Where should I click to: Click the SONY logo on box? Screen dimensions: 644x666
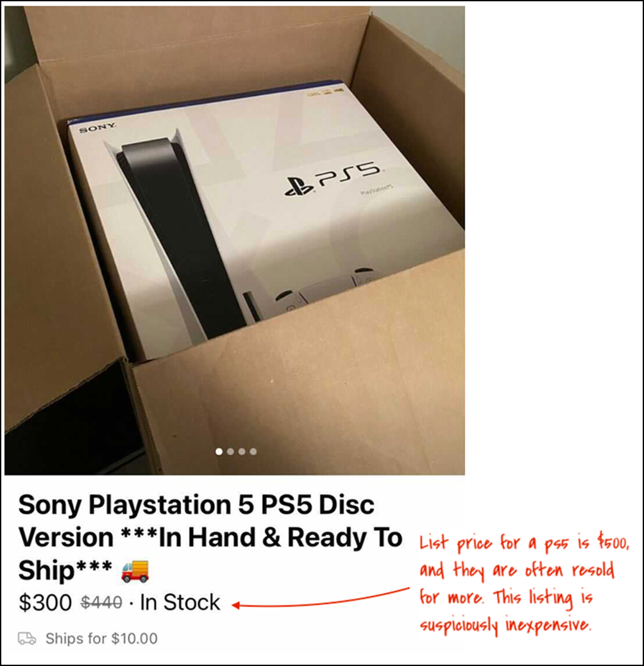click(x=97, y=127)
